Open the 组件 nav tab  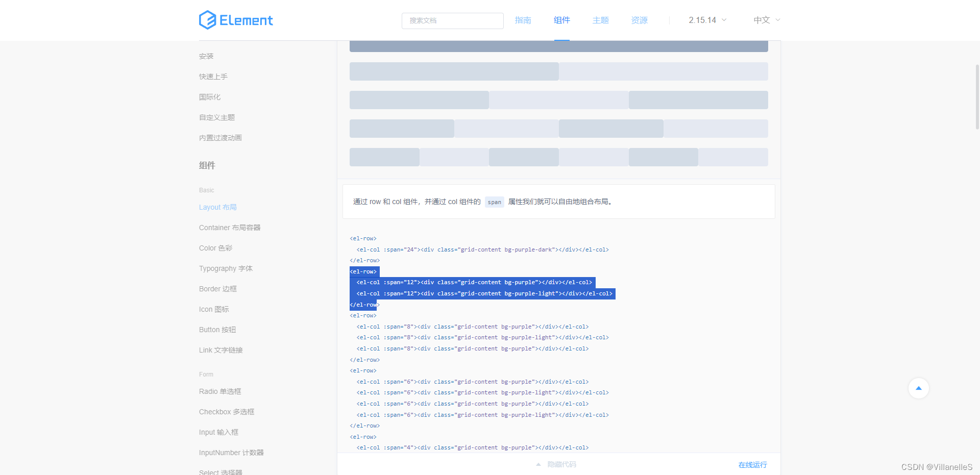[561, 20]
